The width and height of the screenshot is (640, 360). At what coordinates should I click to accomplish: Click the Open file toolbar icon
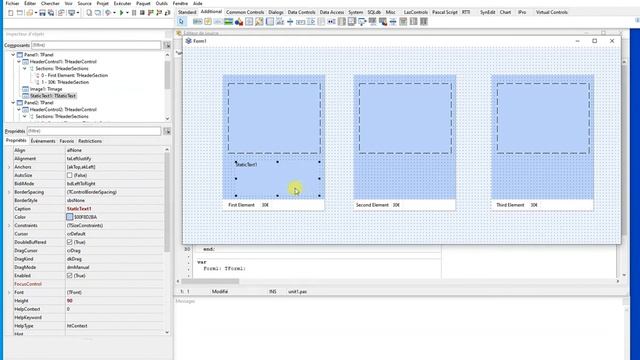point(29,13)
